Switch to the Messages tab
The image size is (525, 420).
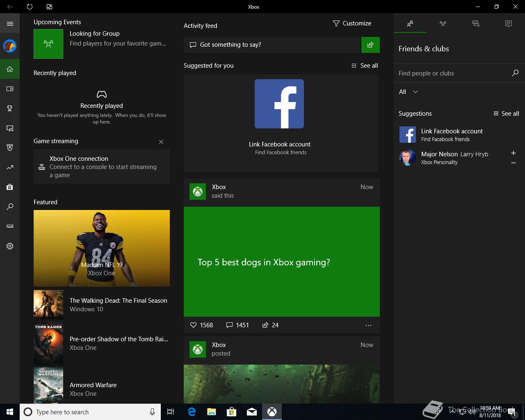(x=476, y=24)
